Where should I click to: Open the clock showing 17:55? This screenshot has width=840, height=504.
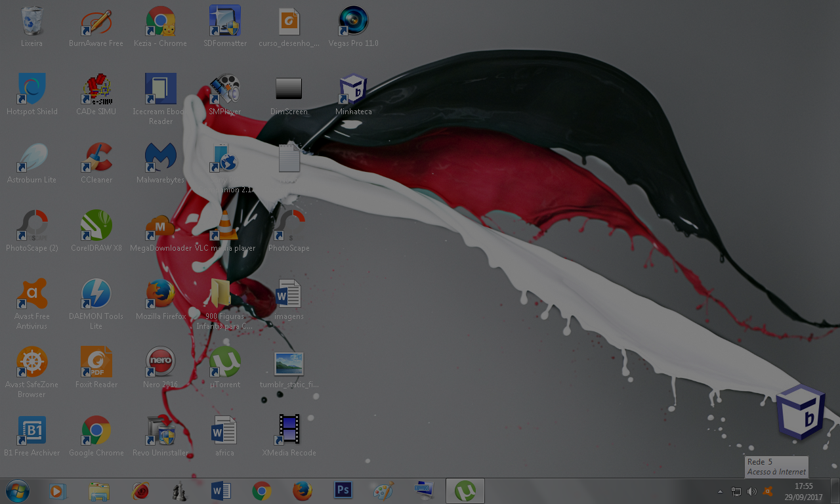coord(803,492)
